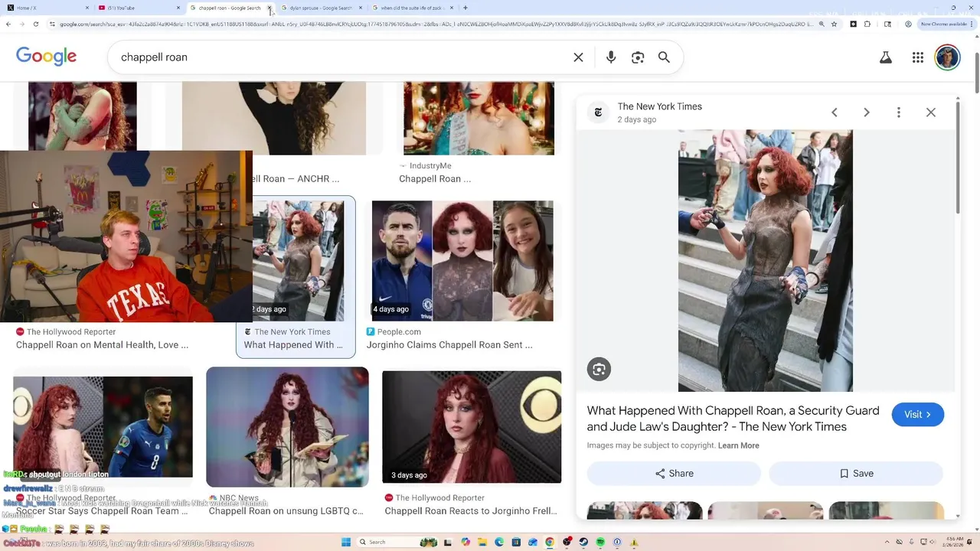Open Google Lens image search icon
This screenshot has width=980, height=551.
click(637, 57)
